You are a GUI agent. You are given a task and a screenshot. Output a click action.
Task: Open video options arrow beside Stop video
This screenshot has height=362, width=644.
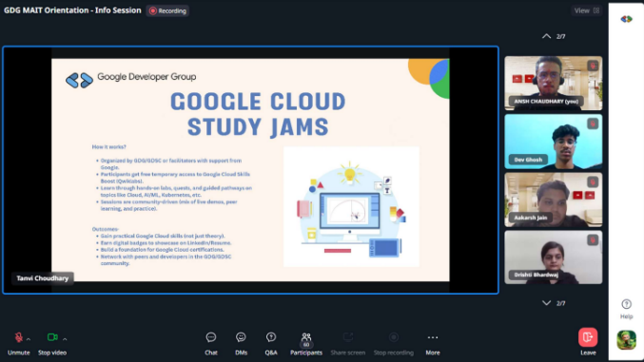[65, 339]
